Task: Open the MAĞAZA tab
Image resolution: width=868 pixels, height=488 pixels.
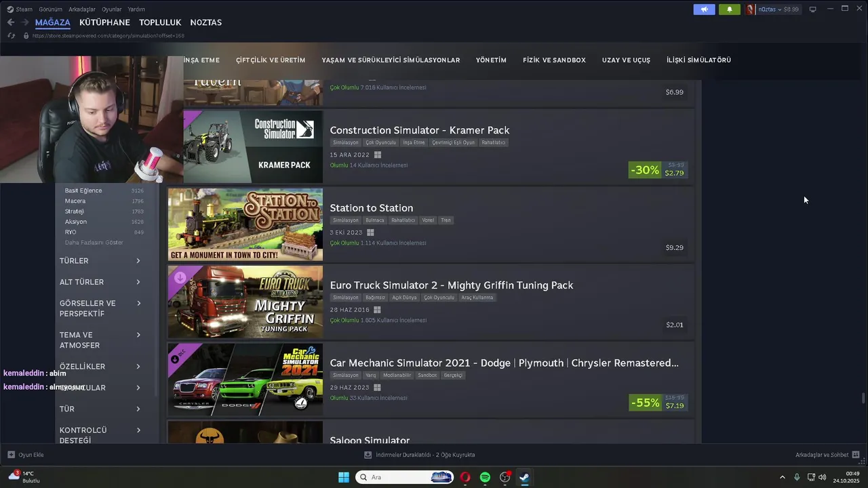Action: [x=53, y=22]
